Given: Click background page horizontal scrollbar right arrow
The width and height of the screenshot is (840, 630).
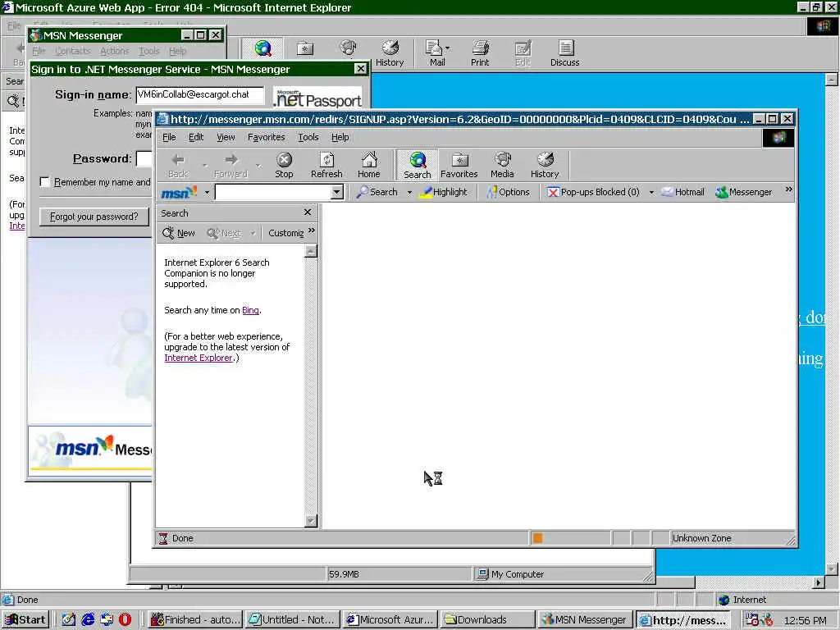Looking at the screenshot, I should (x=819, y=582).
